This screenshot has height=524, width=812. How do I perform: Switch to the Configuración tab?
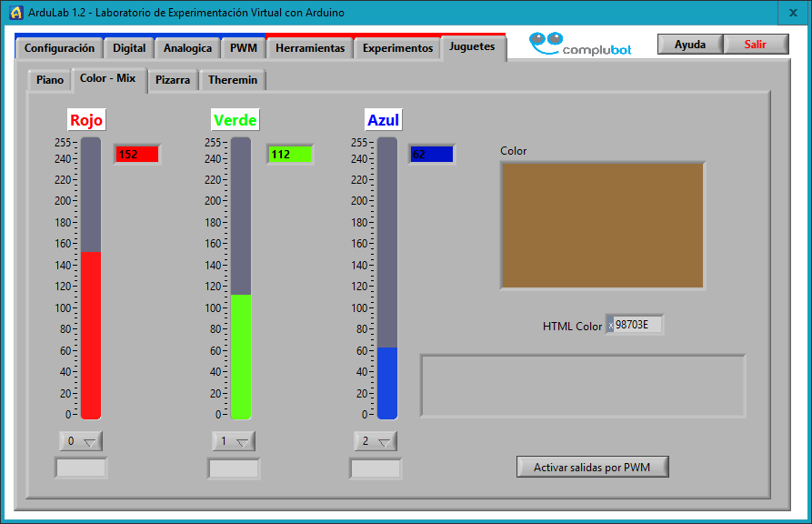click(x=59, y=48)
